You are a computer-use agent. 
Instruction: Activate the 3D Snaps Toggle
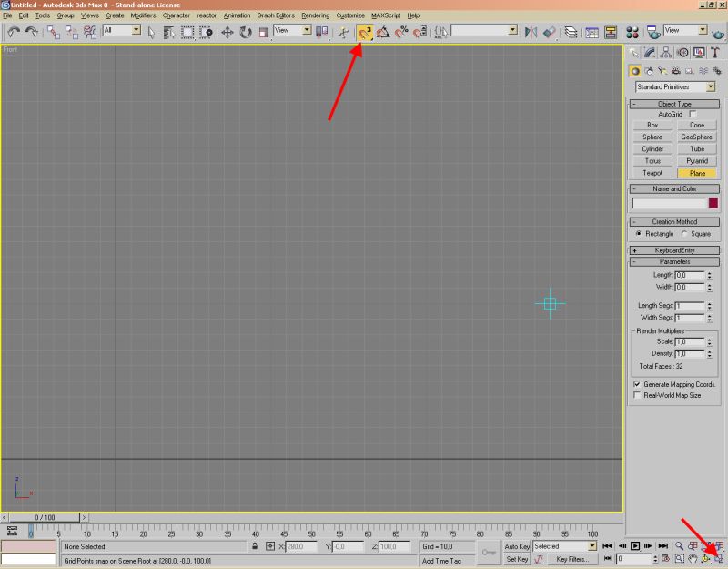click(x=363, y=32)
